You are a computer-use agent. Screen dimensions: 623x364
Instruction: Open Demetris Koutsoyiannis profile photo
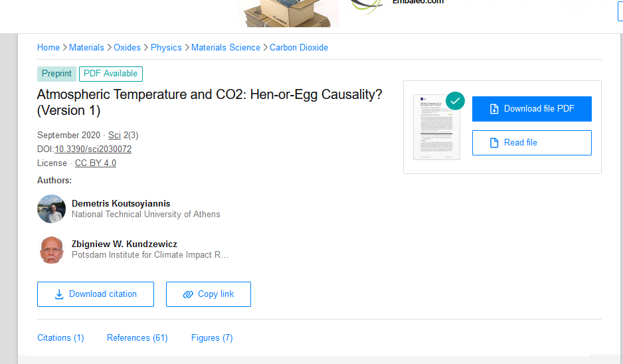pos(51,209)
